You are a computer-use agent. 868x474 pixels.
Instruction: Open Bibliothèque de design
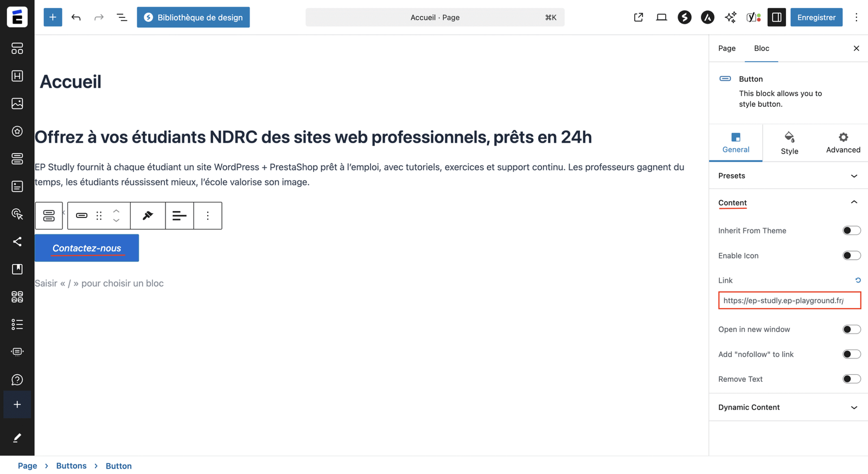click(193, 17)
